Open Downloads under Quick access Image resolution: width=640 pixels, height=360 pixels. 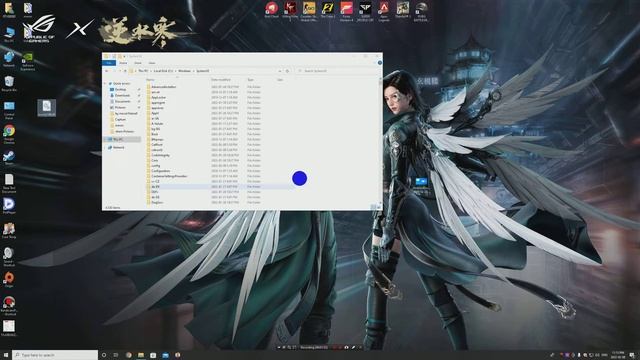[x=122, y=96]
